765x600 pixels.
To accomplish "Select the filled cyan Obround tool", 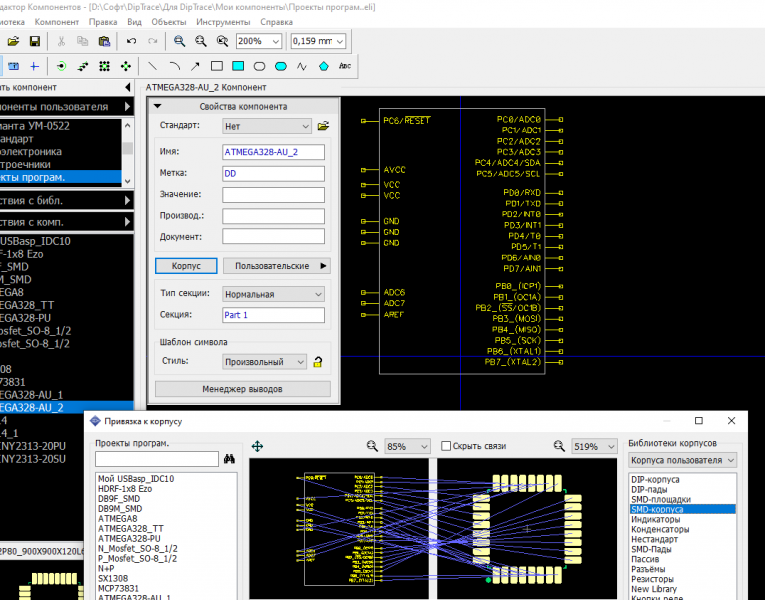I will 281,66.
